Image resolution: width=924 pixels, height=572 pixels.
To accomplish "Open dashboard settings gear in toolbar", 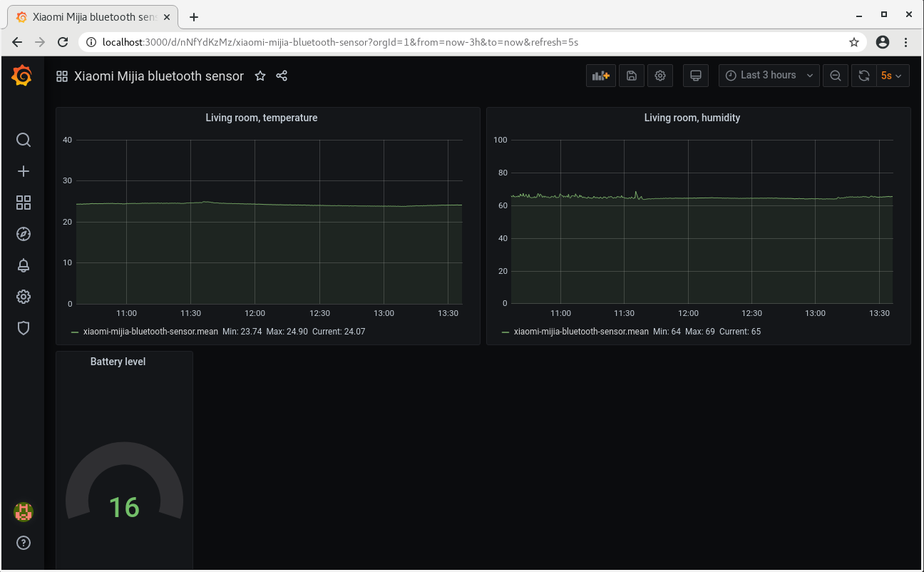I will [660, 76].
